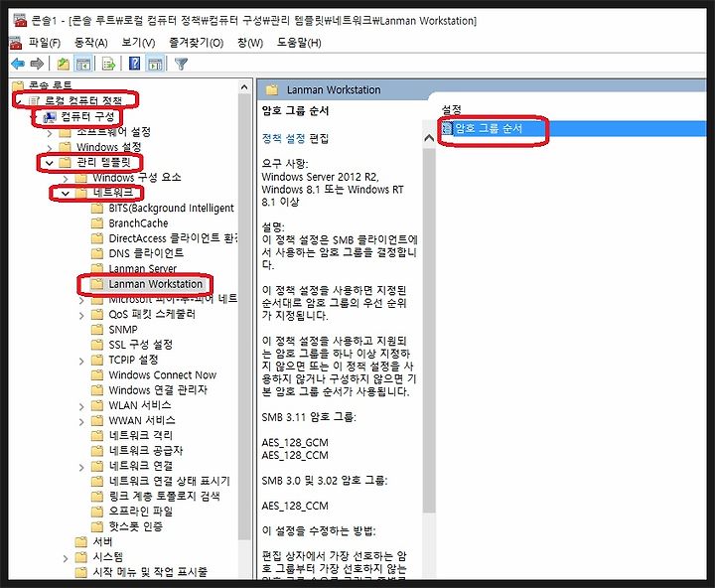Select Windows Connect Now tree folder
This screenshot has width=715, height=588.
[162, 375]
